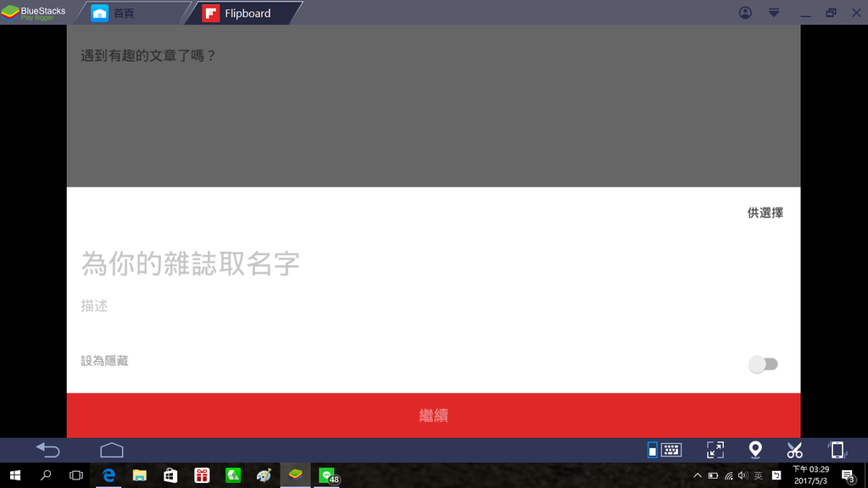Click the red 繼續 continue button
Viewport: 868px width, 488px height.
click(433, 415)
